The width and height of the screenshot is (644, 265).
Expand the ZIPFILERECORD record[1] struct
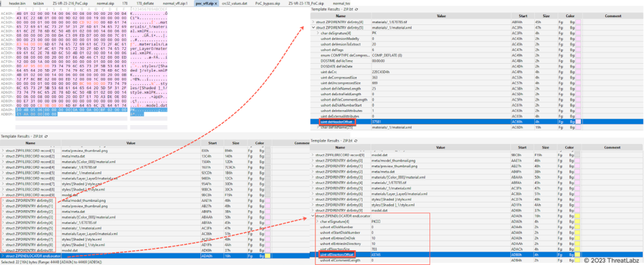click(x=2, y=151)
